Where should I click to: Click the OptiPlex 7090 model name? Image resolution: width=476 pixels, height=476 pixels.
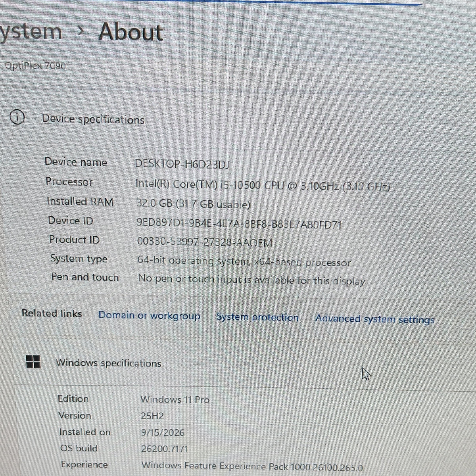pyautogui.click(x=35, y=65)
